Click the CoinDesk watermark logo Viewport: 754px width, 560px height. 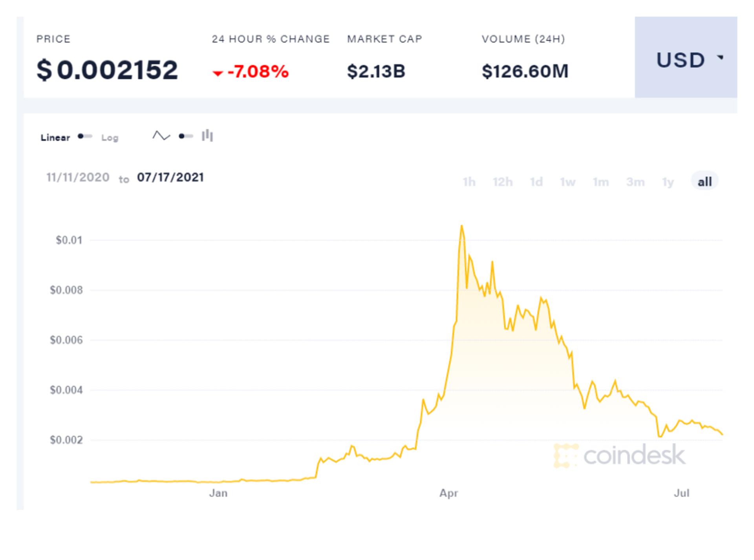[619, 456]
